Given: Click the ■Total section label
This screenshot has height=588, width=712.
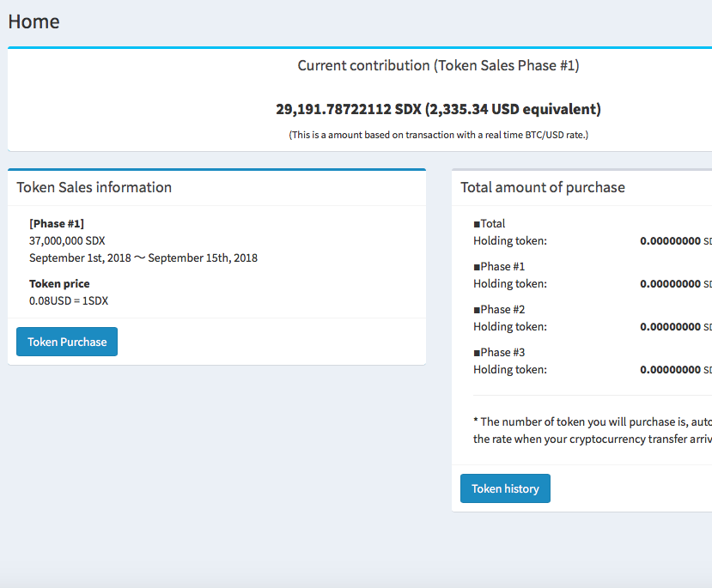Looking at the screenshot, I should pyautogui.click(x=490, y=223).
